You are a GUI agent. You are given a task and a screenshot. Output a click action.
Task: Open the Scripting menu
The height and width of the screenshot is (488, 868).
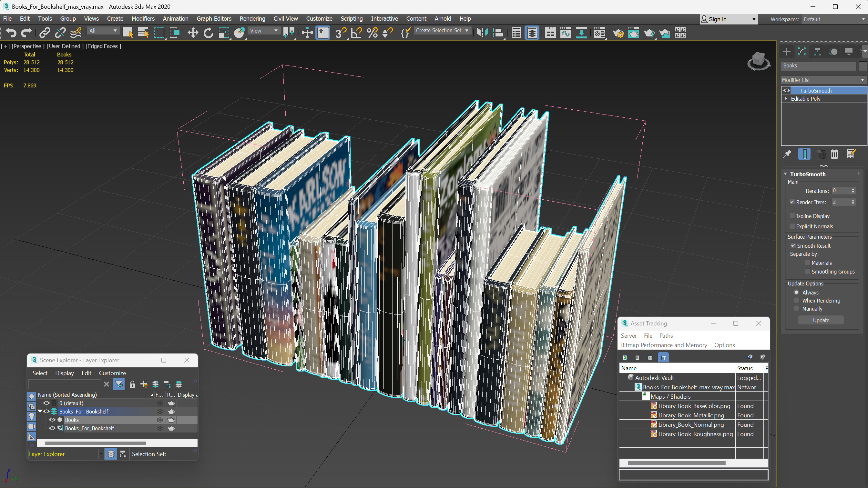352,18
